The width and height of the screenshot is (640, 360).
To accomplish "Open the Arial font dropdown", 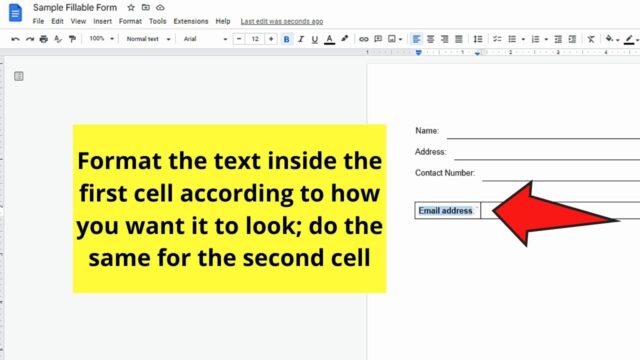I will 205,39.
